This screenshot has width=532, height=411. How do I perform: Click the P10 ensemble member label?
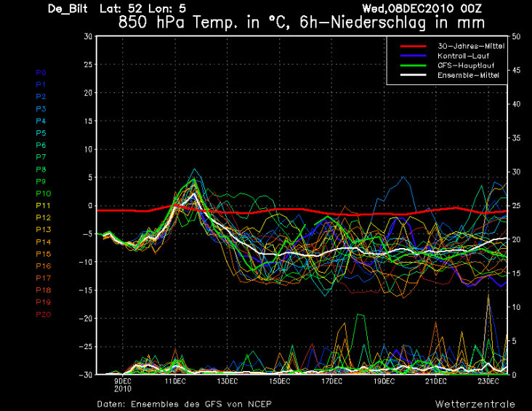pos(44,193)
